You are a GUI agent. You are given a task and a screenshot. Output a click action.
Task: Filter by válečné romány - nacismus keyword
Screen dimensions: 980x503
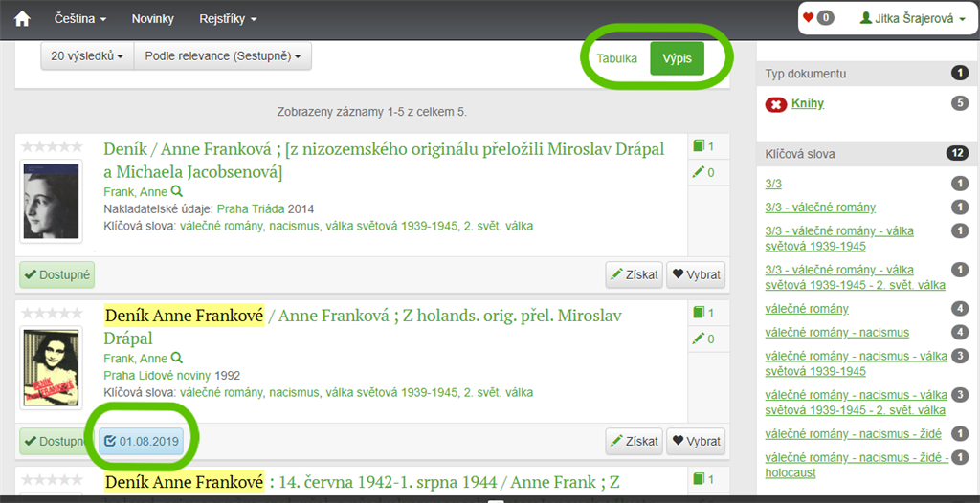pos(837,333)
